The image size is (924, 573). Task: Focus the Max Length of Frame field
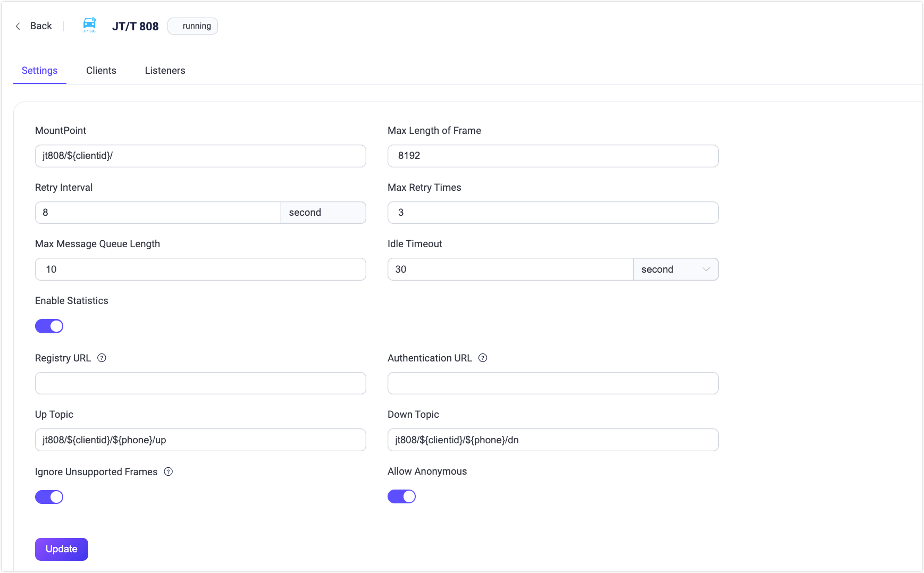coord(553,156)
